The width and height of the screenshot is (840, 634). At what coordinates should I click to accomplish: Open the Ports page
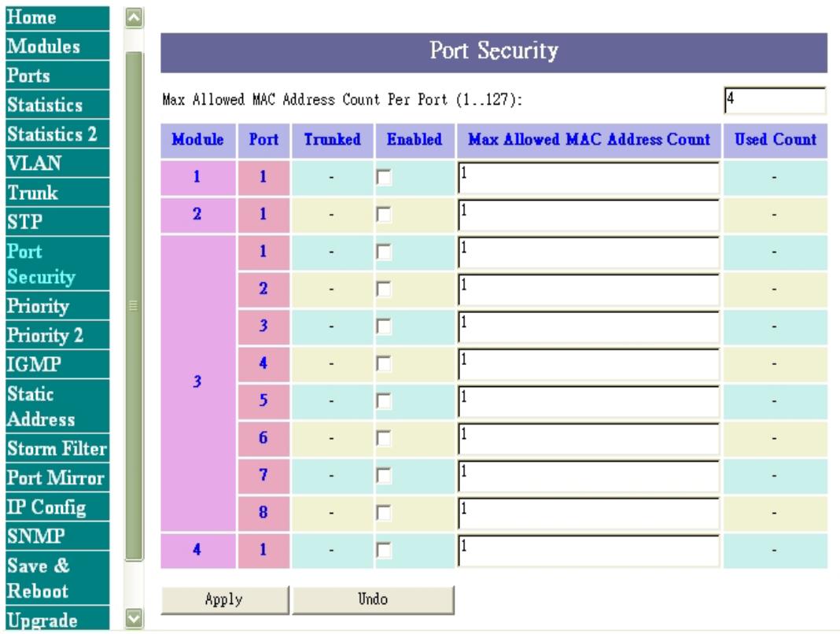[57, 76]
